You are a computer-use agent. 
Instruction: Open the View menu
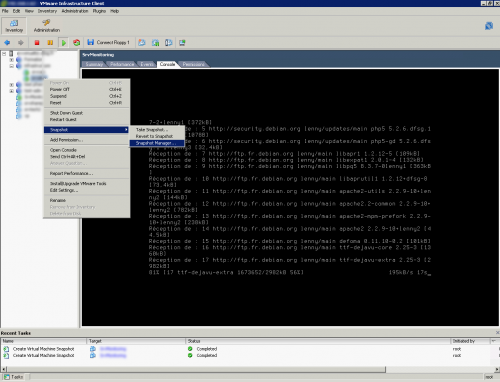[29, 11]
